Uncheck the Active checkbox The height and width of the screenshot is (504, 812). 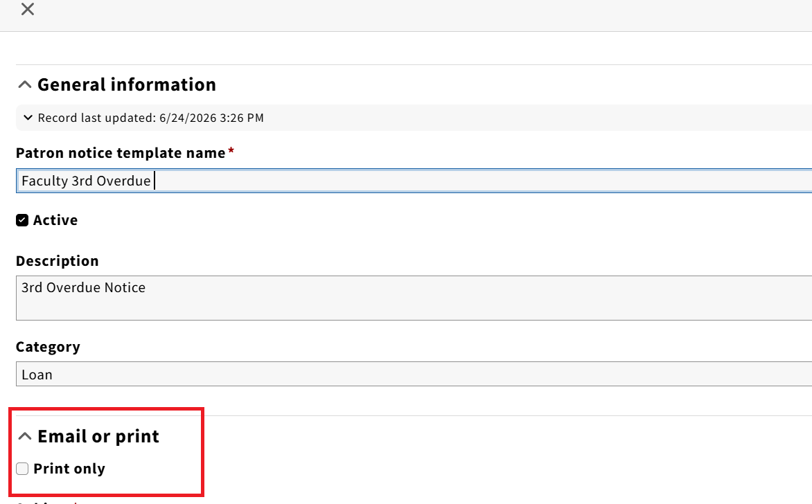[22, 220]
